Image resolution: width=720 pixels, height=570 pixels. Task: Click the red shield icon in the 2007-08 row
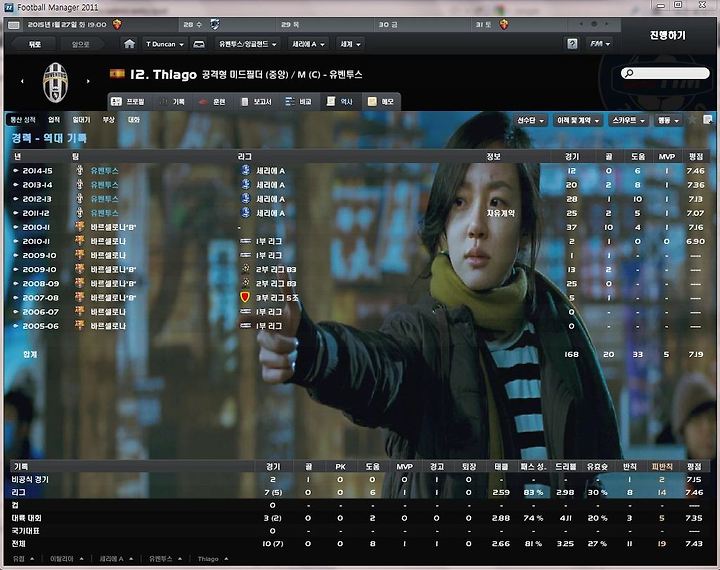pyautogui.click(x=245, y=297)
